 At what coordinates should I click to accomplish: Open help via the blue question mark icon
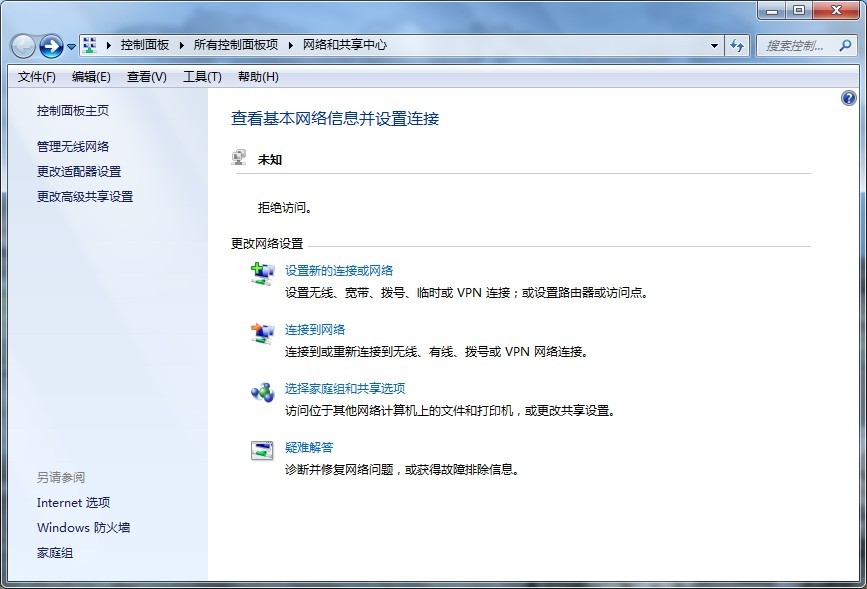coord(849,98)
